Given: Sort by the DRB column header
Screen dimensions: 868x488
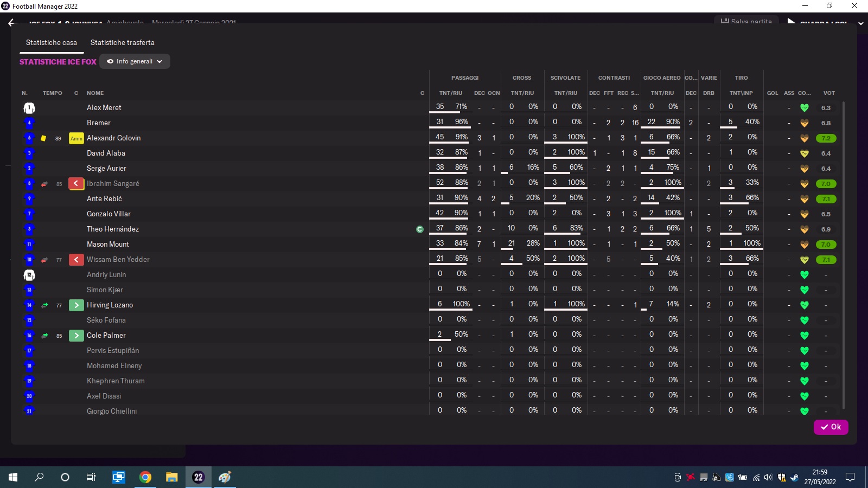Looking at the screenshot, I should [709, 93].
